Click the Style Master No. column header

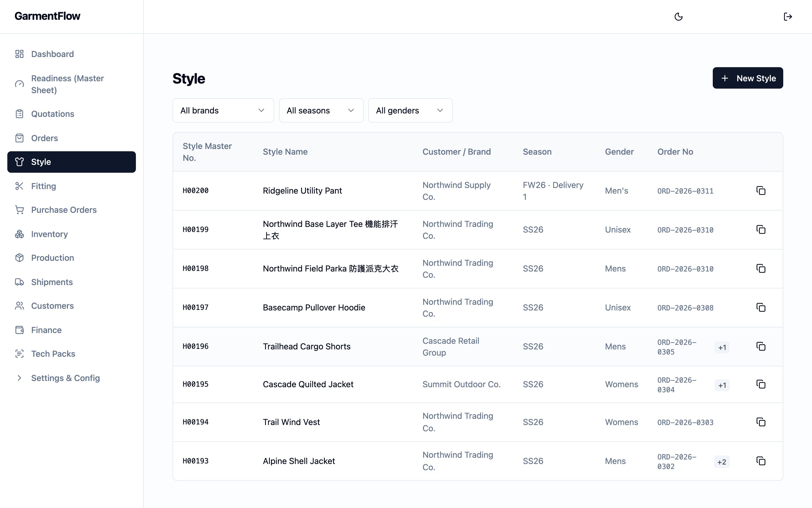click(207, 152)
